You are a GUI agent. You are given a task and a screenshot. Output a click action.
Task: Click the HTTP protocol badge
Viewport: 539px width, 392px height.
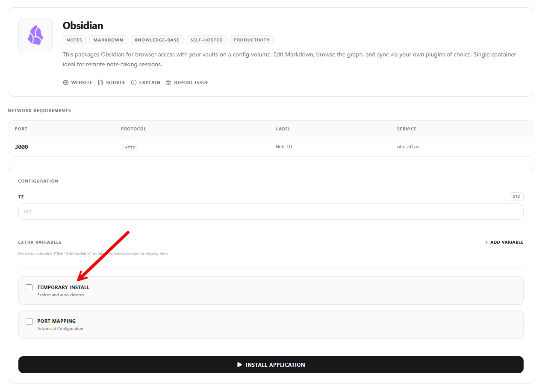130,148
